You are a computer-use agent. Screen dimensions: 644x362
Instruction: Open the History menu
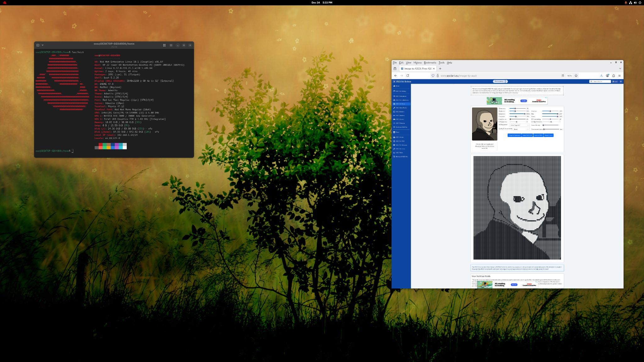click(x=417, y=63)
